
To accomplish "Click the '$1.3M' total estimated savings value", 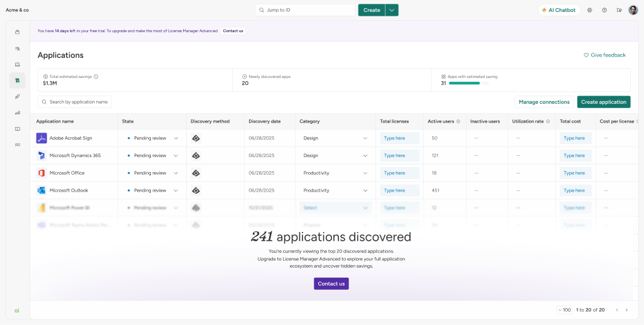I will [x=50, y=84].
